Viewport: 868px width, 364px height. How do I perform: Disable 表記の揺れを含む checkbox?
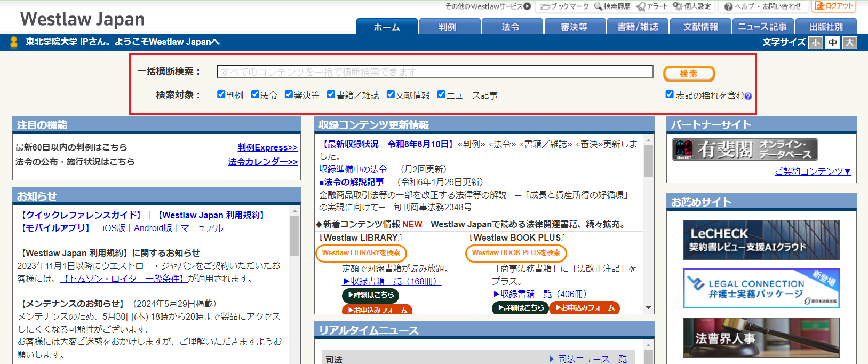(670, 94)
